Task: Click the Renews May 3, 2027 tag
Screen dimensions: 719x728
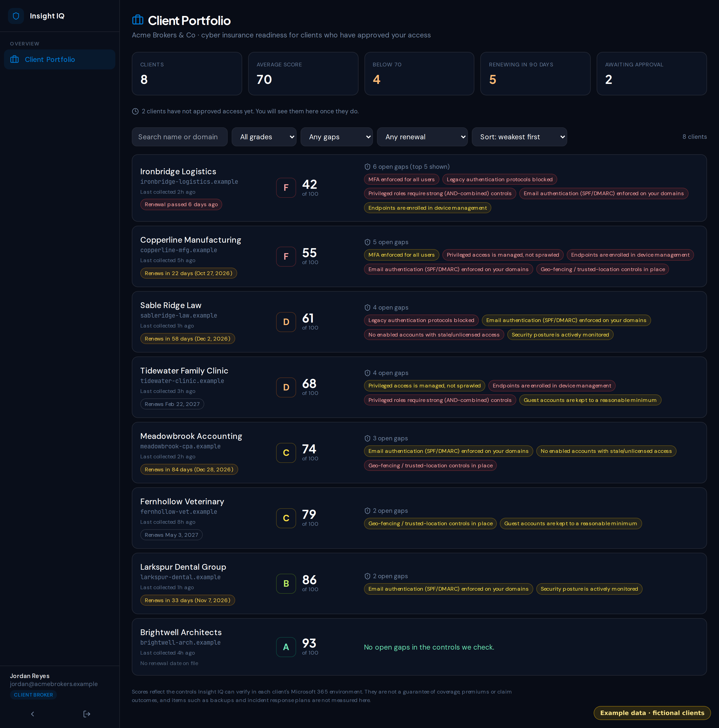Action: point(172,535)
